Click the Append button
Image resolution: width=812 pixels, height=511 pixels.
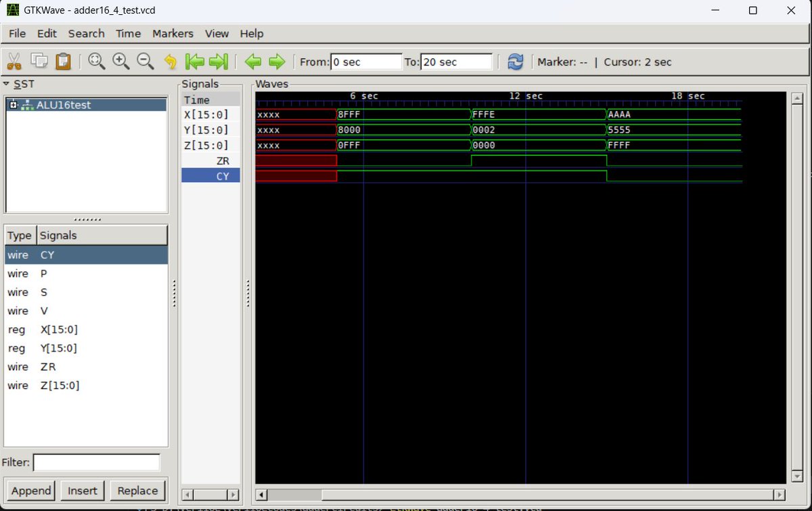pyautogui.click(x=31, y=491)
